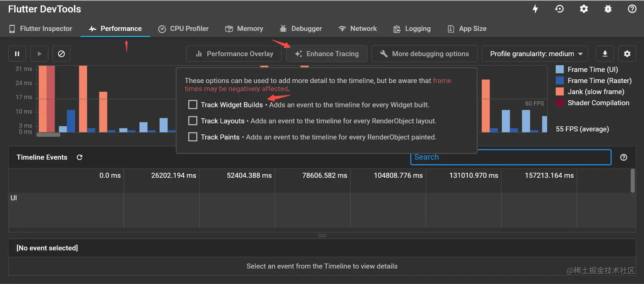644x284 pixels.
Task: Go to the Memory tab
Action: coord(244,29)
